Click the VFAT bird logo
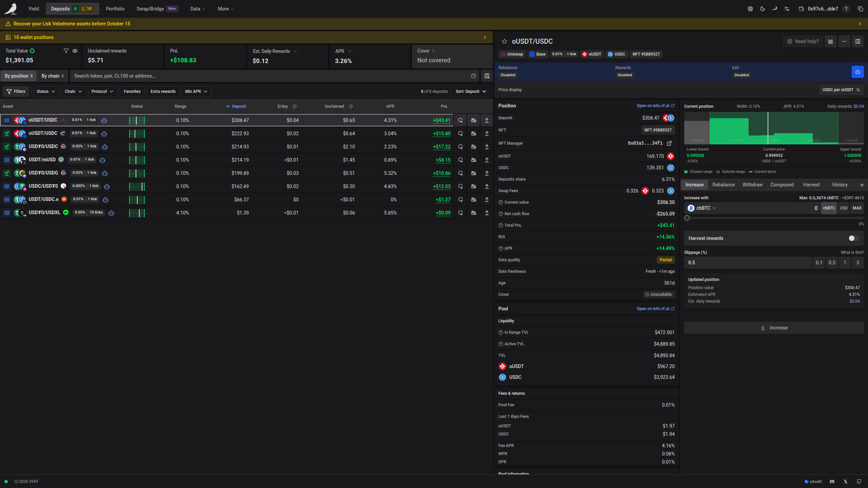Image resolution: width=868 pixels, height=488 pixels. 11,9
